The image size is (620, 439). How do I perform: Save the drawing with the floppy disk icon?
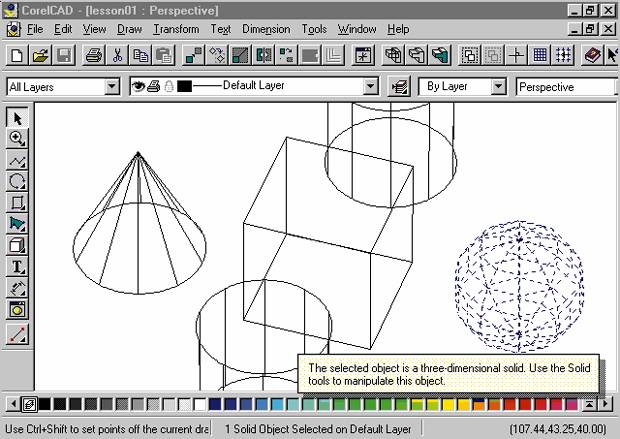(x=64, y=55)
